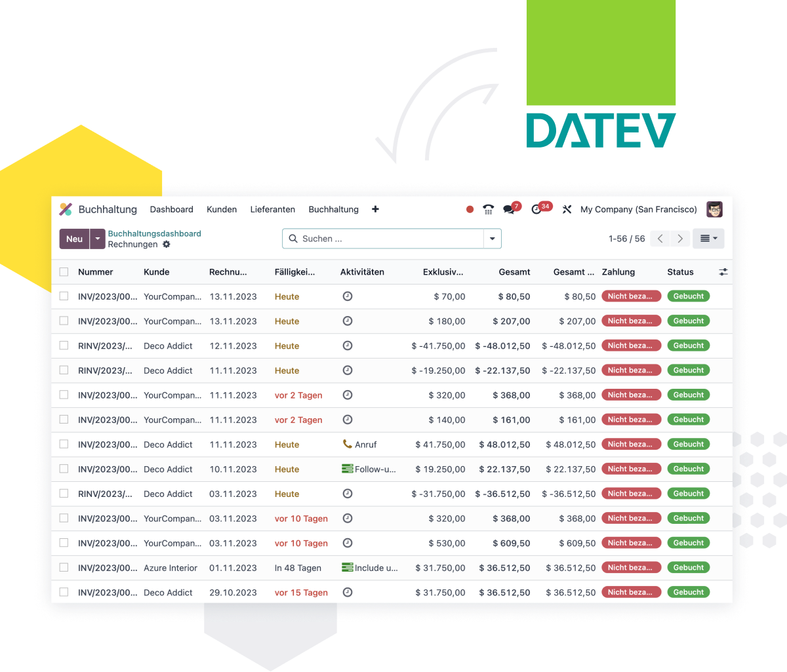
Task: Click the plus icon after the Buchhaltung menu
Action: click(x=375, y=209)
